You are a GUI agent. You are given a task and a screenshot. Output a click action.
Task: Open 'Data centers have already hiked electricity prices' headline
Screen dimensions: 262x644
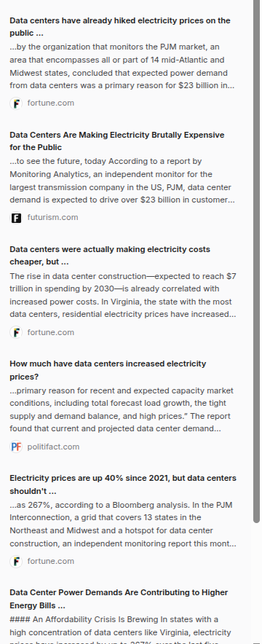click(x=120, y=27)
